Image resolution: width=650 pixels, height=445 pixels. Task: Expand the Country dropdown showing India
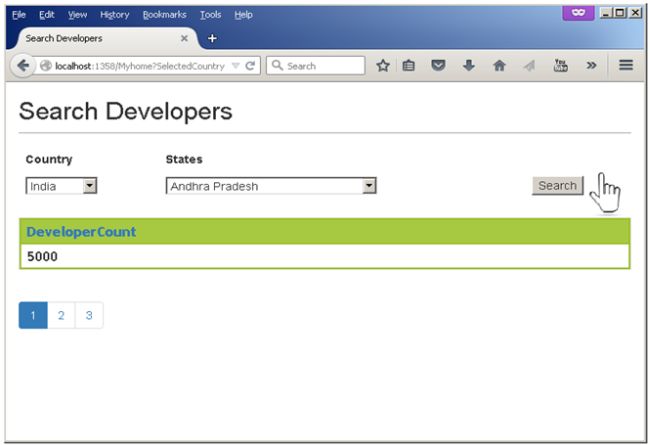pyautogui.click(x=61, y=186)
